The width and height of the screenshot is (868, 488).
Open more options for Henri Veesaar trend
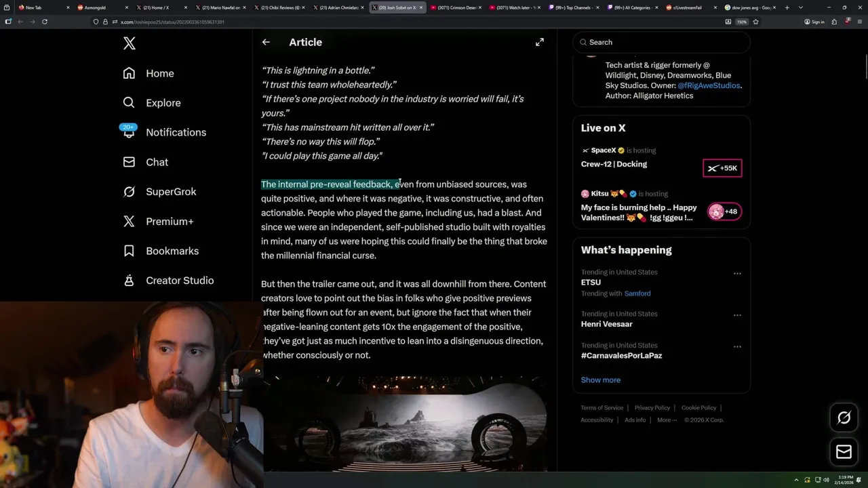(737, 315)
